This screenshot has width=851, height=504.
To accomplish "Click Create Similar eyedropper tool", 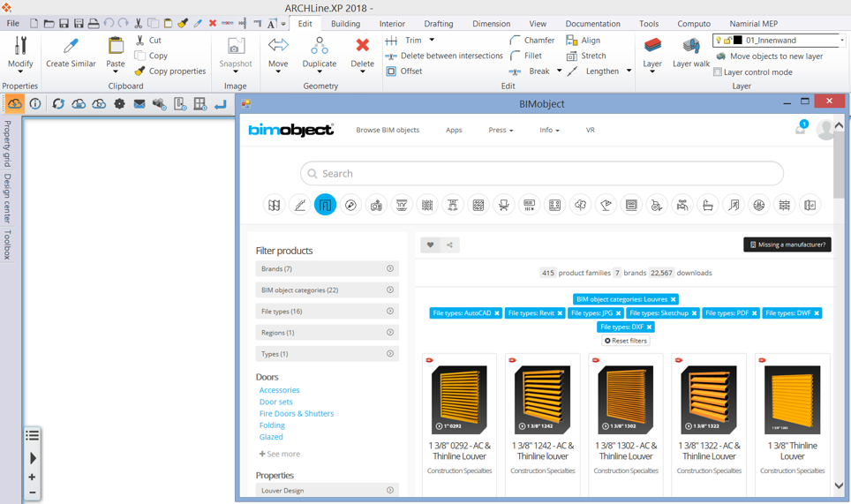I will tap(71, 53).
